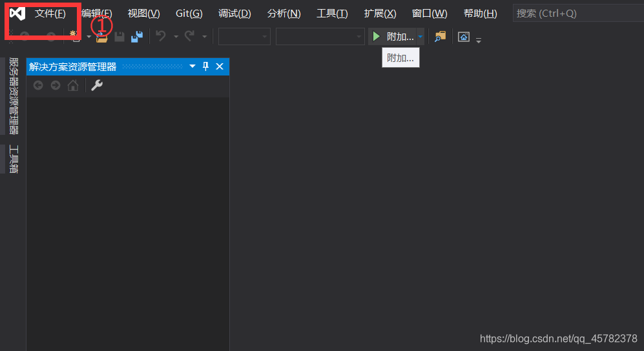Open the 调试(D) menu
The width and height of the screenshot is (644, 351).
point(234,14)
